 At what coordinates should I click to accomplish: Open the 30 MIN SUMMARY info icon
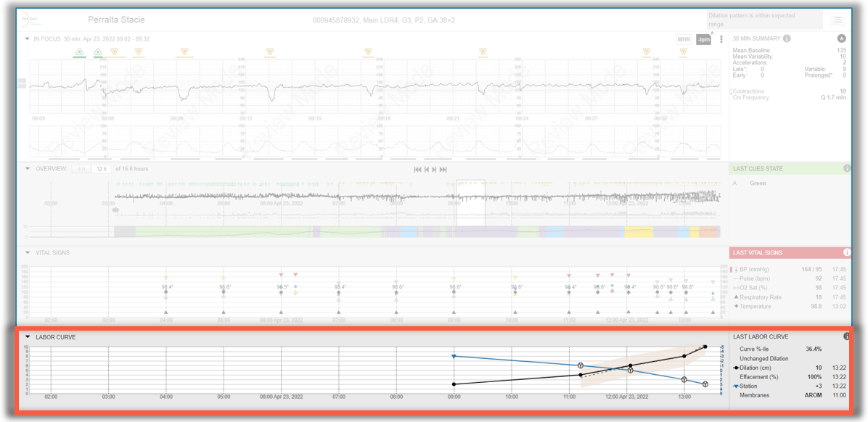[787, 38]
